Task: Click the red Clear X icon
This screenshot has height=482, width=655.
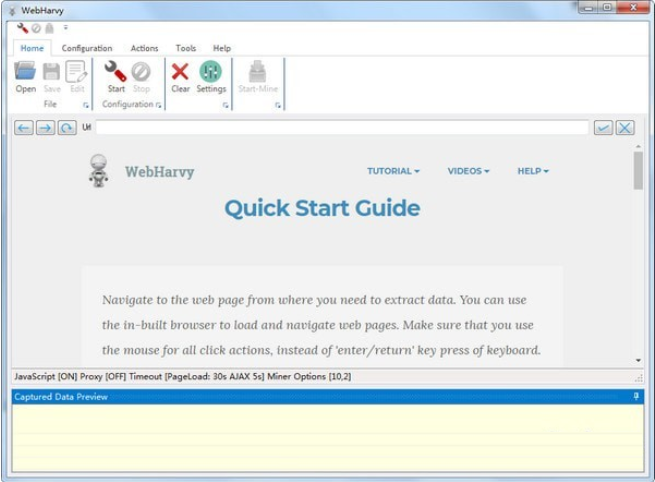Action: coord(180,72)
